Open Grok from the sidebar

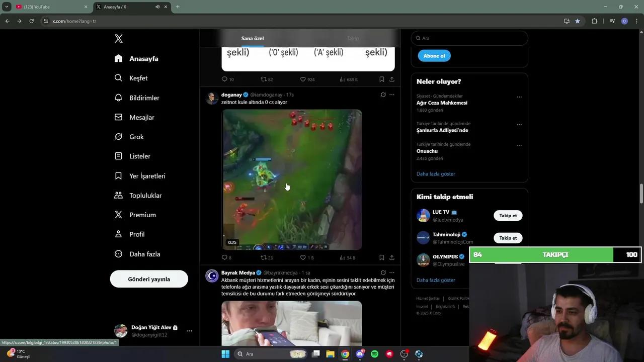point(129,137)
